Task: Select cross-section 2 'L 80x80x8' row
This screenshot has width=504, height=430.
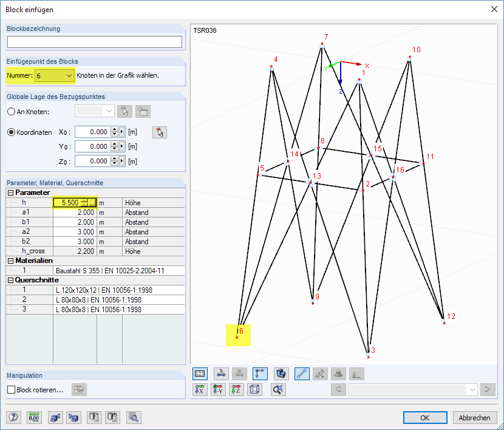Action: pyautogui.click(x=95, y=299)
